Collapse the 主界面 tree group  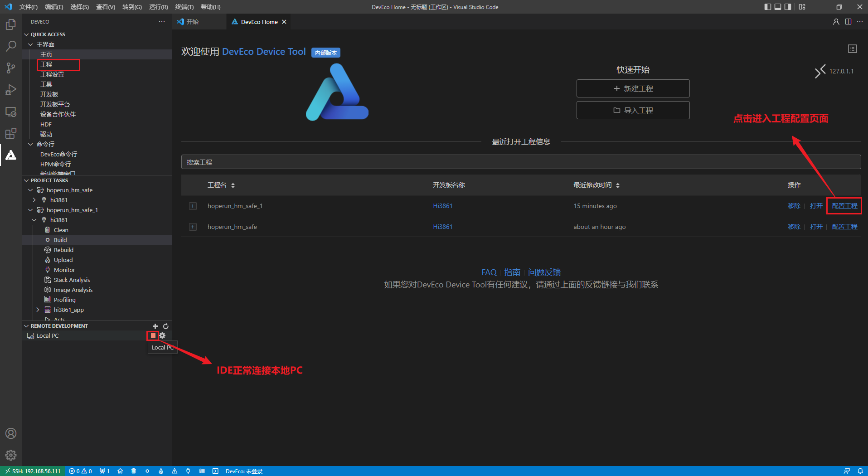30,44
